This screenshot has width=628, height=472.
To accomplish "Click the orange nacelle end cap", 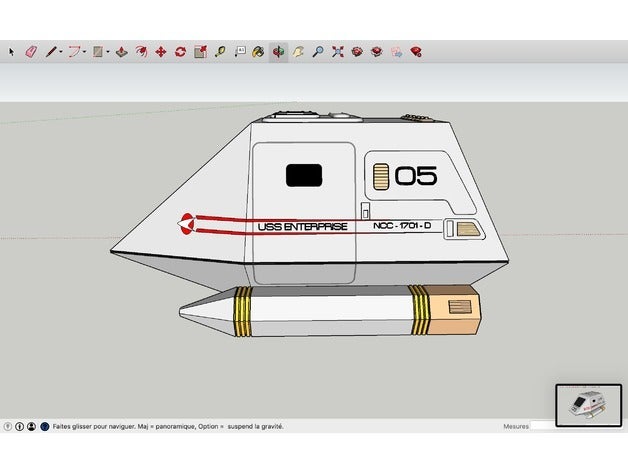I will point(455,310).
